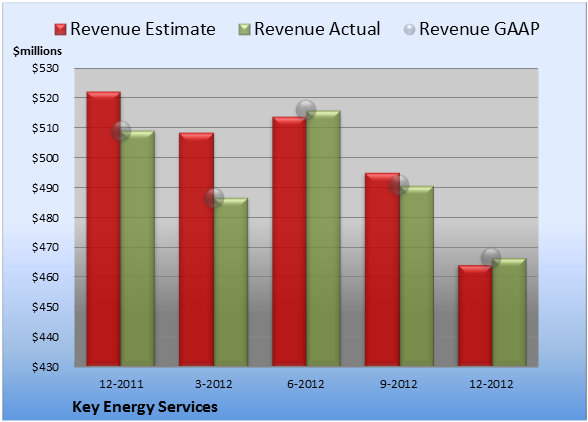
Task: Click the "$490" y-axis value
Action: (45, 188)
